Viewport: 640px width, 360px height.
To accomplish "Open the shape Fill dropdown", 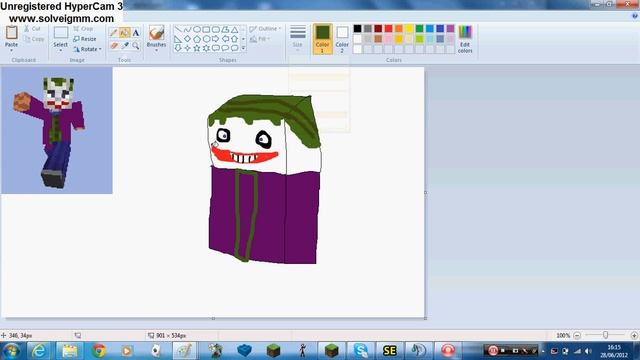I will tap(260, 39).
